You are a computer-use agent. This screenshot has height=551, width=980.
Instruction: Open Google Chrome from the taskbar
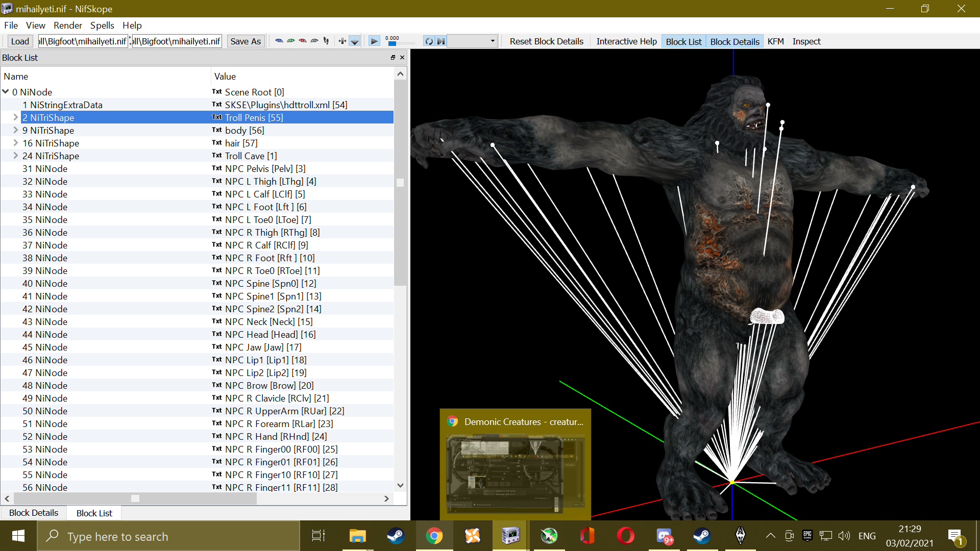point(434,536)
